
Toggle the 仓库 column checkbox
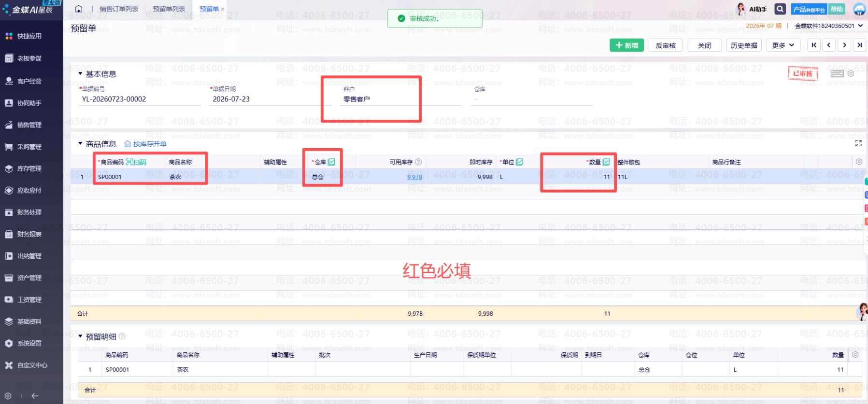pos(331,162)
